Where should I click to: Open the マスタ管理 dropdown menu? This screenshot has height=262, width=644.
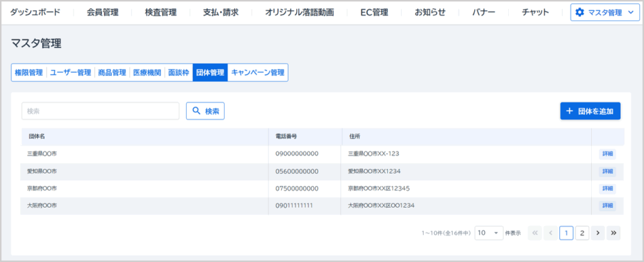click(x=604, y=12)
